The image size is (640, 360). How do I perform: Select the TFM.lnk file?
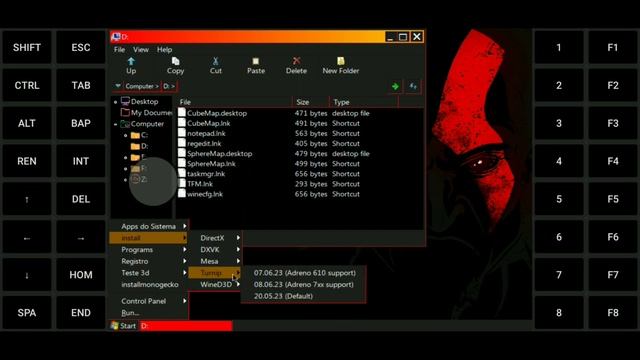pyautogui.click(x=200, y=184)
